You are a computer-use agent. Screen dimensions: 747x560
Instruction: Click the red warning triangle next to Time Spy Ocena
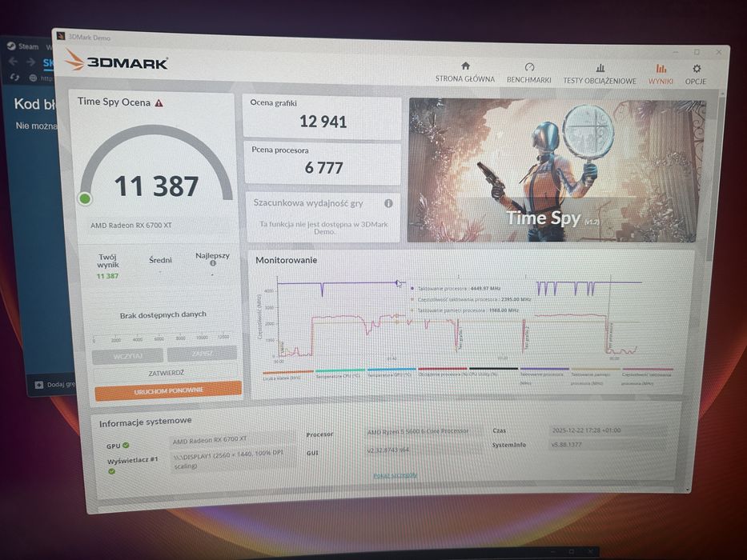pyautogui.click(x=159, y=102)
